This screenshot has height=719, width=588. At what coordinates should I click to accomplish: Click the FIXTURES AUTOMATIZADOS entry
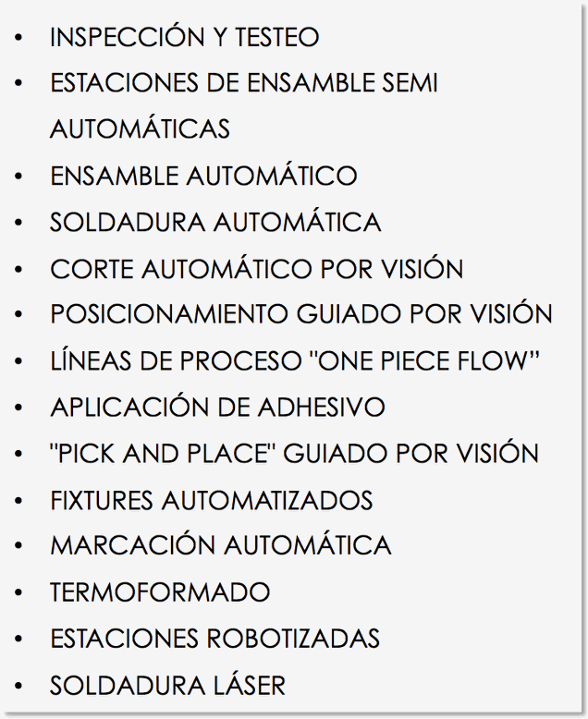(211, 500)
